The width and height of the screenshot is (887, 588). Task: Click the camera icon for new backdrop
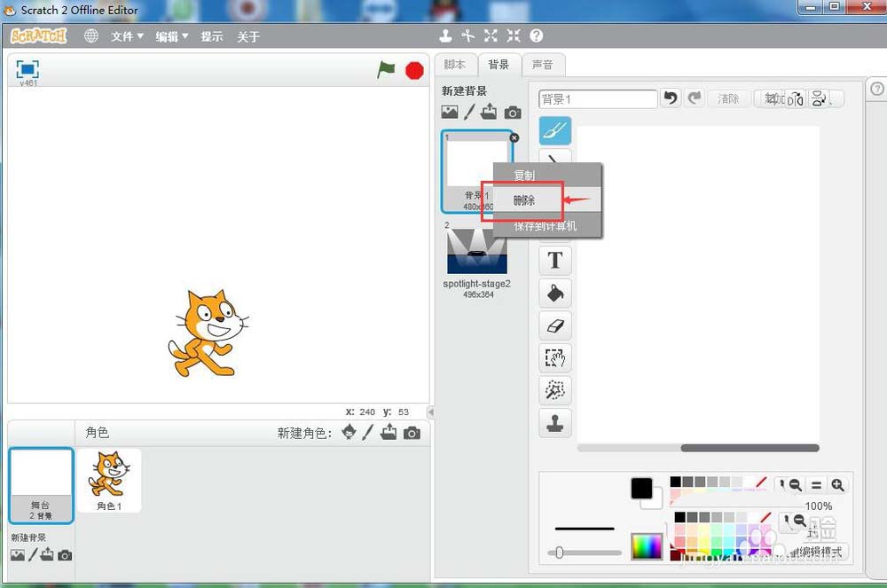(x=513, y=113)
